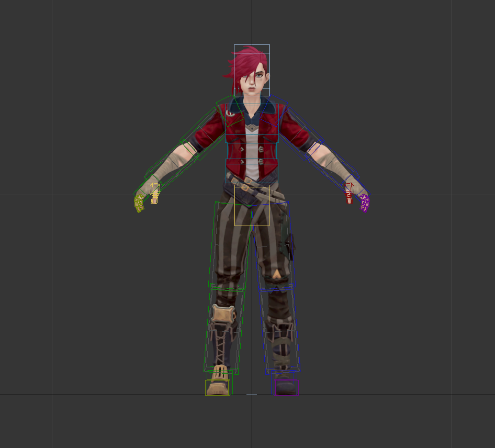Pick the red thumb hitbox on the hand
The height and width of the screenshot is (448, 495).
(x=348, y=193)
